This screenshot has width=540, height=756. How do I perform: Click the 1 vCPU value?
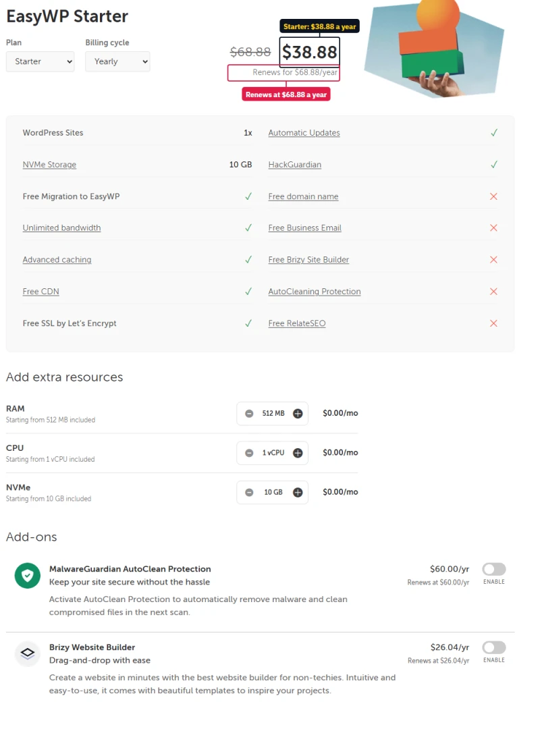(273, 453)
